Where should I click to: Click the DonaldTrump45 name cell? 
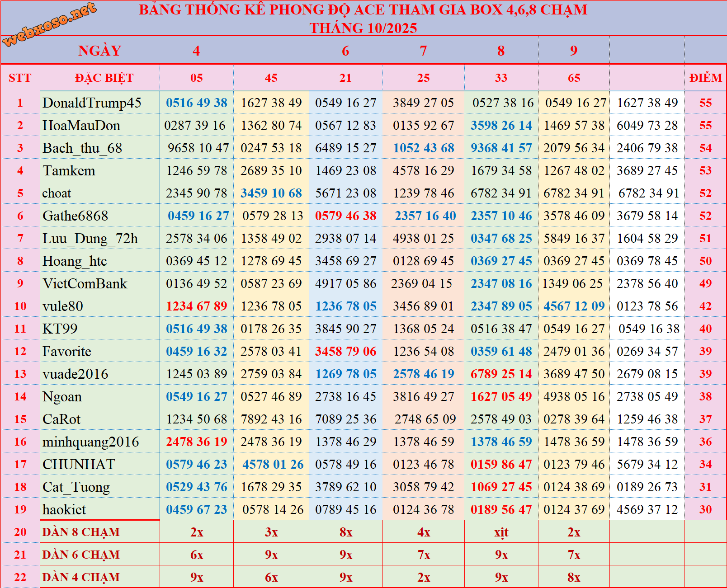[x=92, y=103]
